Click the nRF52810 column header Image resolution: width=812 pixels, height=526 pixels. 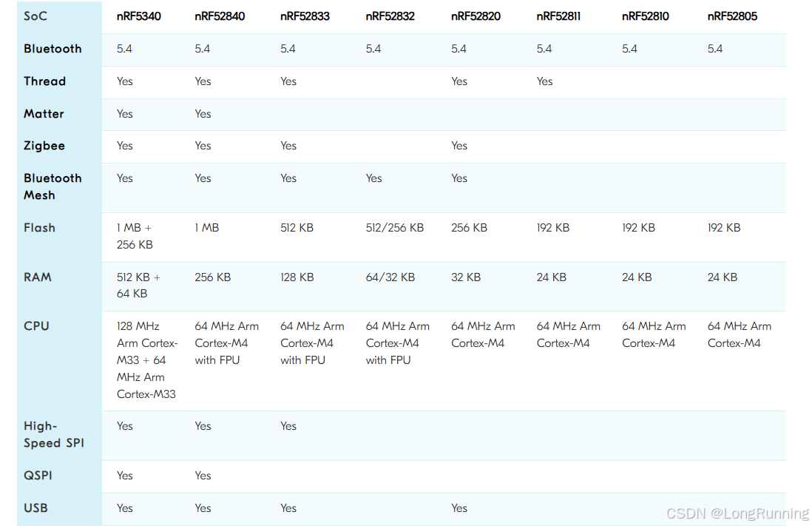pos(646,16)
